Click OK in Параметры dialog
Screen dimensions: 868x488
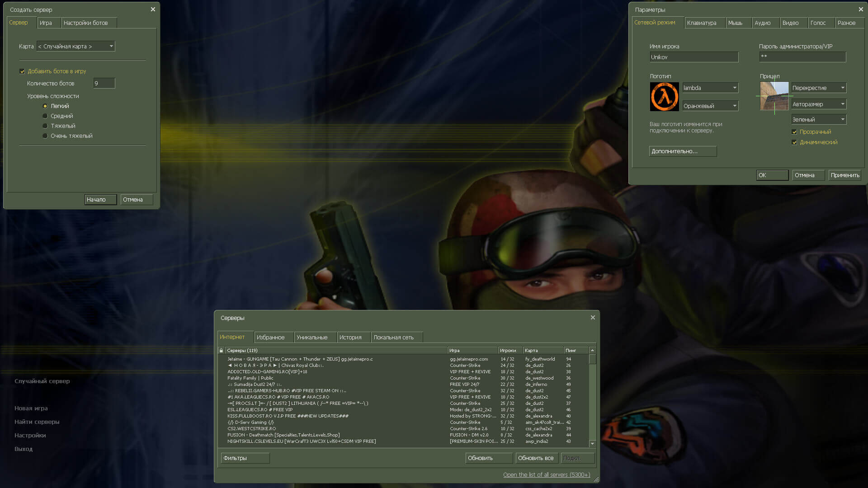click(772, 175)
